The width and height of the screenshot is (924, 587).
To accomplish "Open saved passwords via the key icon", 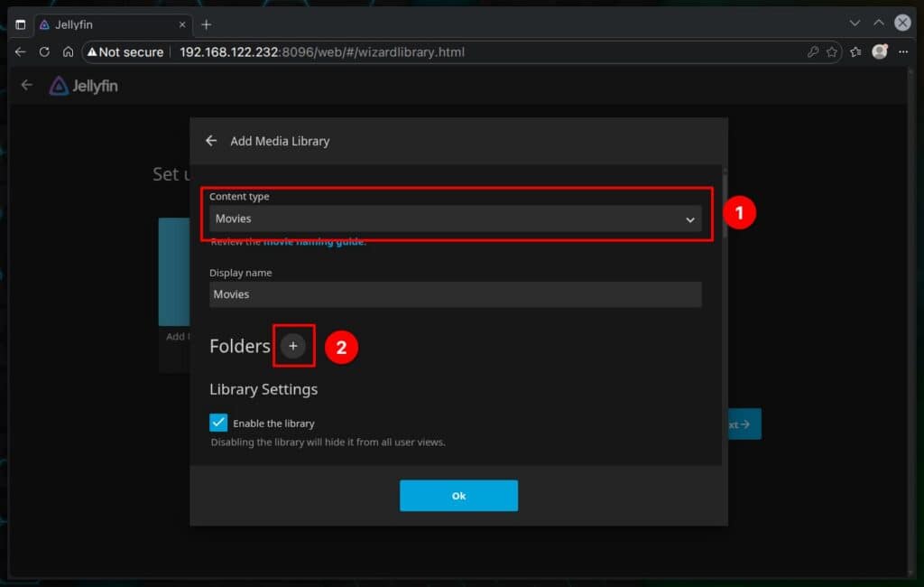I will 813,52.
